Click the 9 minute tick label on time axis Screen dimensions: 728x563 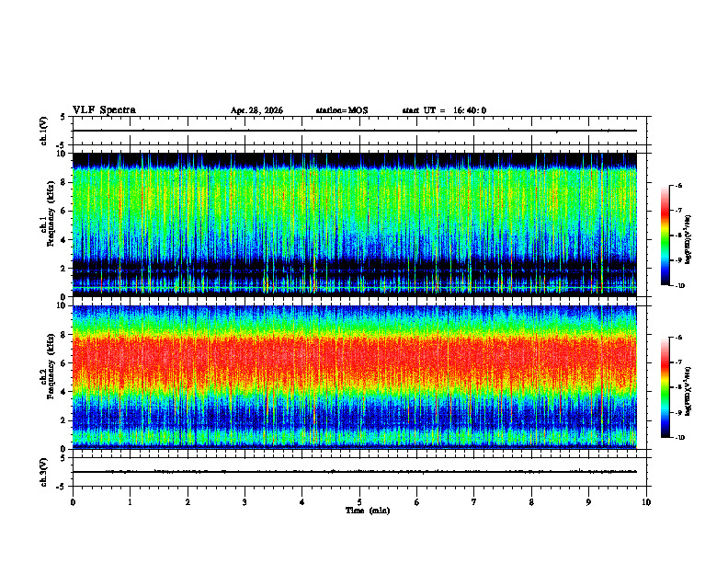588,502
